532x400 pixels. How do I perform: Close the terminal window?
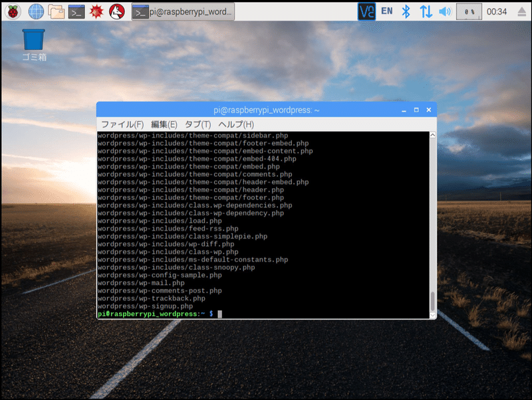point(429,110)
